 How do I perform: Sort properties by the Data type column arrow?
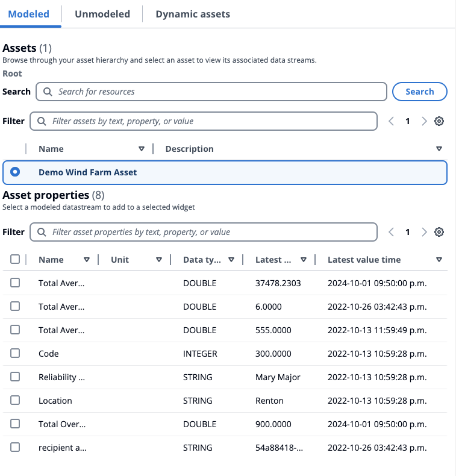click(231, 260)
